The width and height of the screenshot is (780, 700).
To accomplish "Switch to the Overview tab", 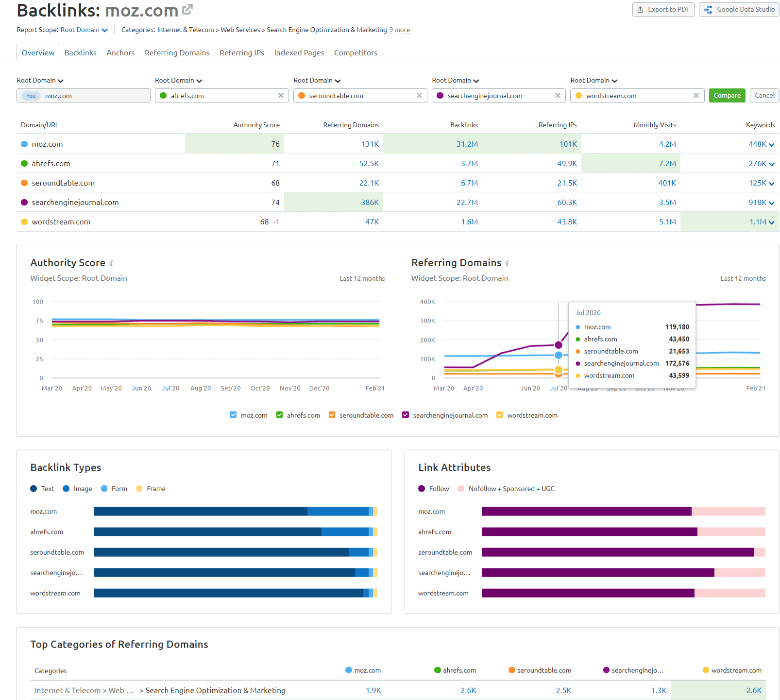I will [38, 52].
